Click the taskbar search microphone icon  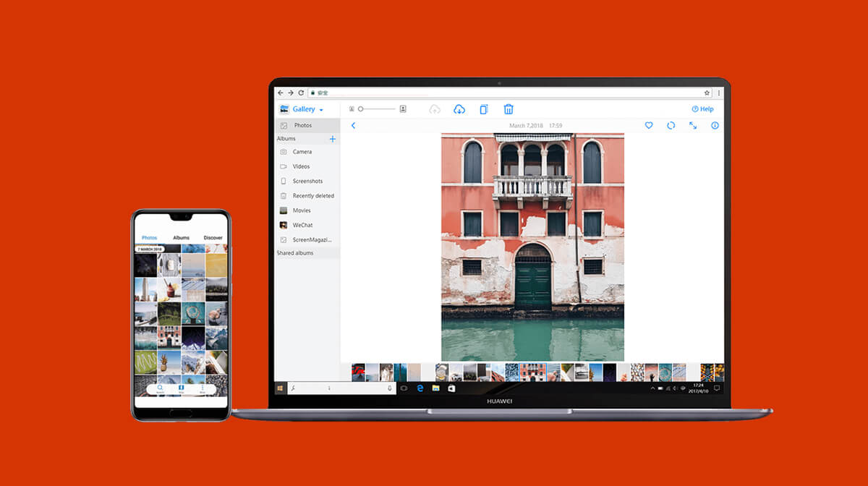(390, 388)
